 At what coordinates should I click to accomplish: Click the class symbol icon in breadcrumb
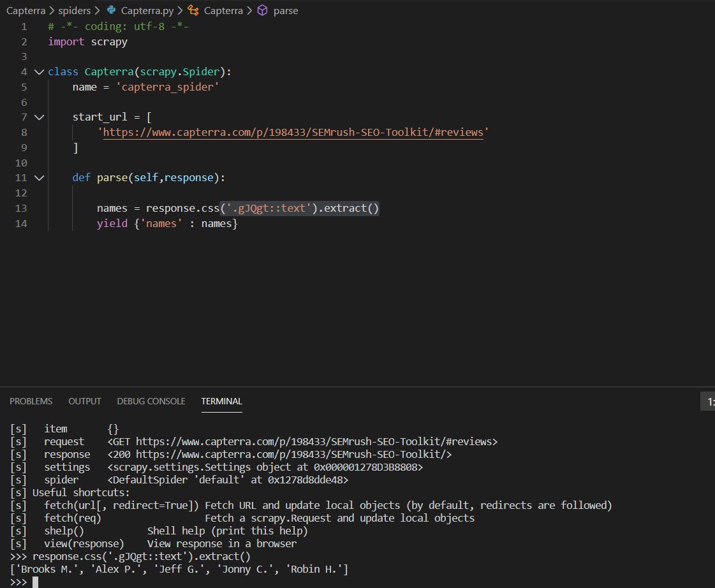point(193,10)
